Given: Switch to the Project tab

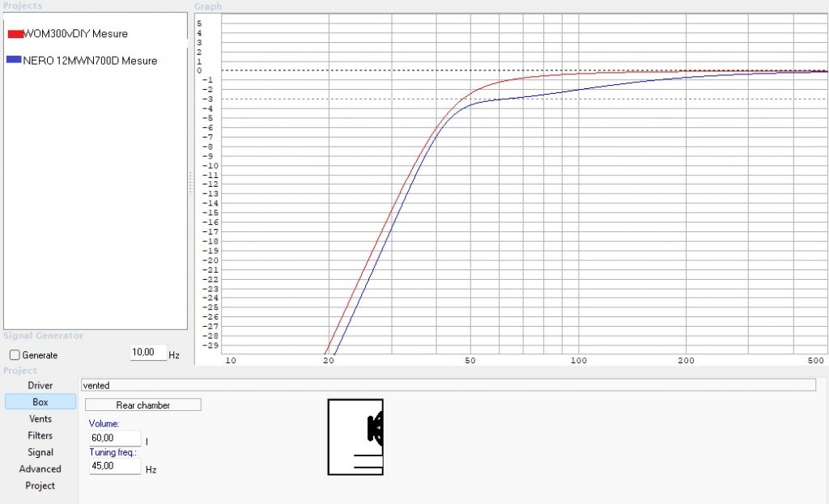Looking at the screenshot, I should (x=40, y=485).
